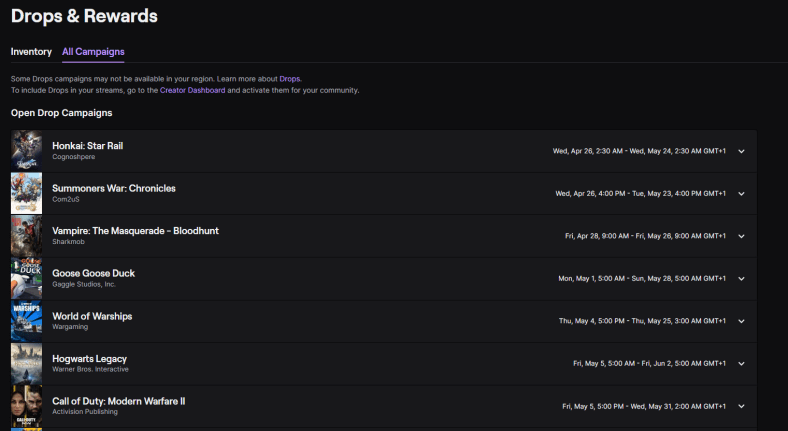The width and height of the screenshot is (788, 431).
Task: Click the Wed, Apr 26, 4:00 PM date range
Action: tap(641, 193)
